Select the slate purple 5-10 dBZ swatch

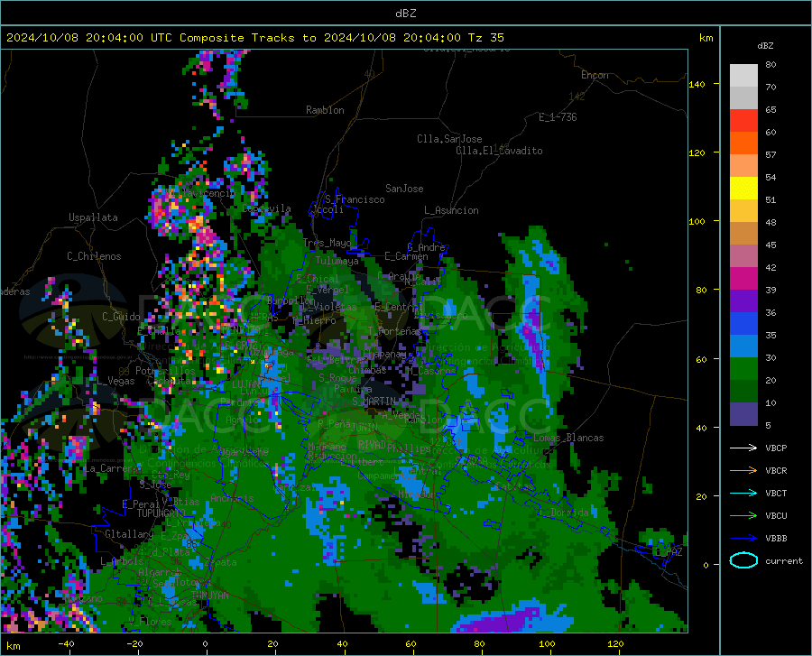pyautogui.click(x=743, y=414)
